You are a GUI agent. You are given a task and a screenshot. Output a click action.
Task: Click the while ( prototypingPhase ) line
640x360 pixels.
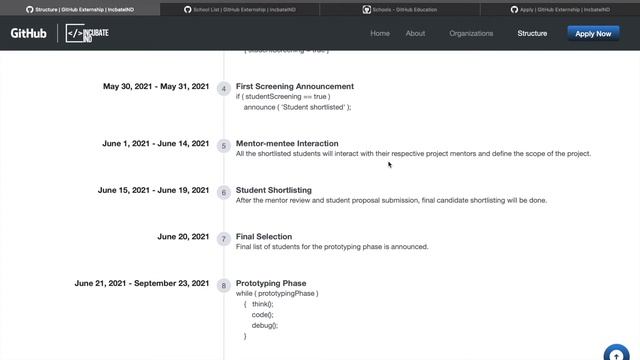pos(277,293)
